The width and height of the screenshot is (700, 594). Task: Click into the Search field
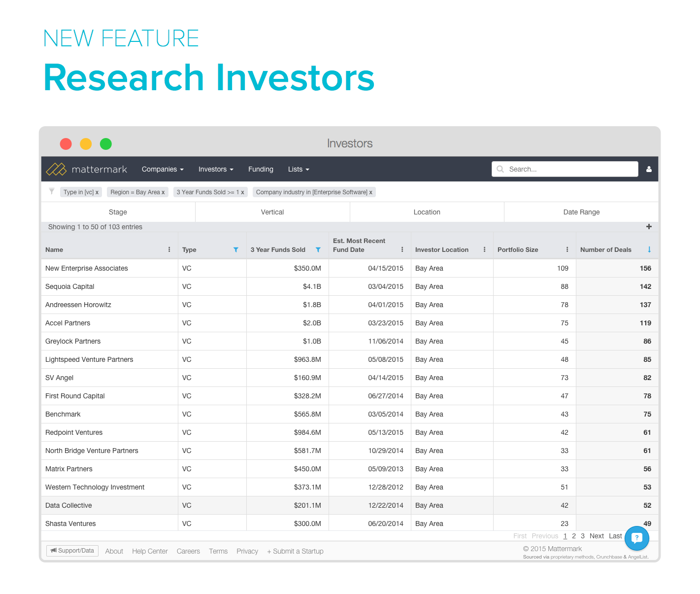[x=565, y=169]
